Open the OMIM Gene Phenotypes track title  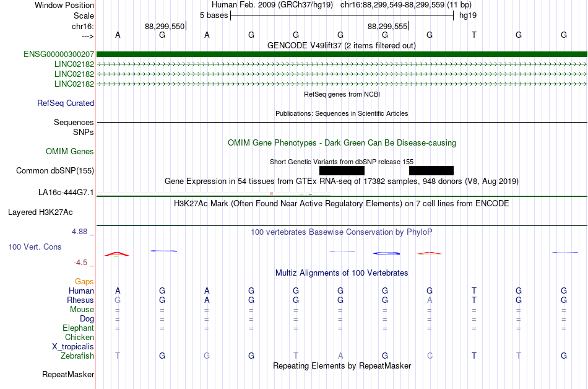tap(342, 143)
